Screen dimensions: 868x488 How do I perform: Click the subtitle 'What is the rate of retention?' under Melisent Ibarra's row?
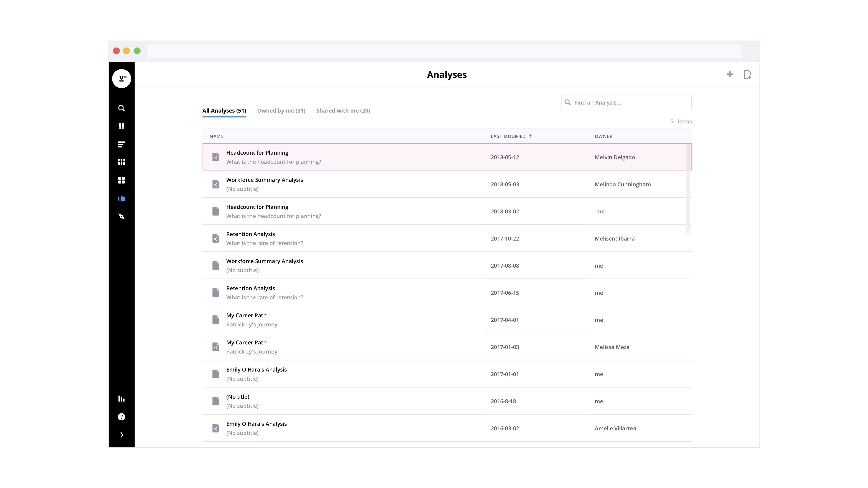click(265, 243)
